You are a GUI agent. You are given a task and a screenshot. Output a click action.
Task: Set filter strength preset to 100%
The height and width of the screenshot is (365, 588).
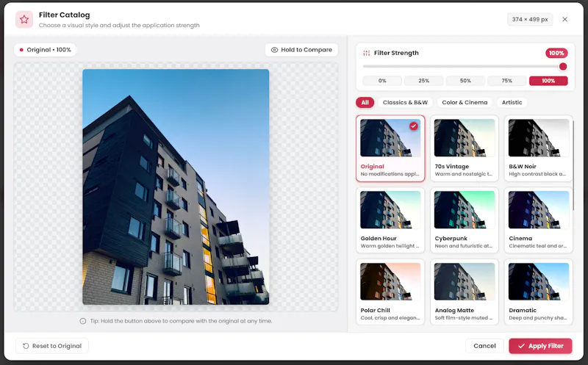tap(548, 81)
